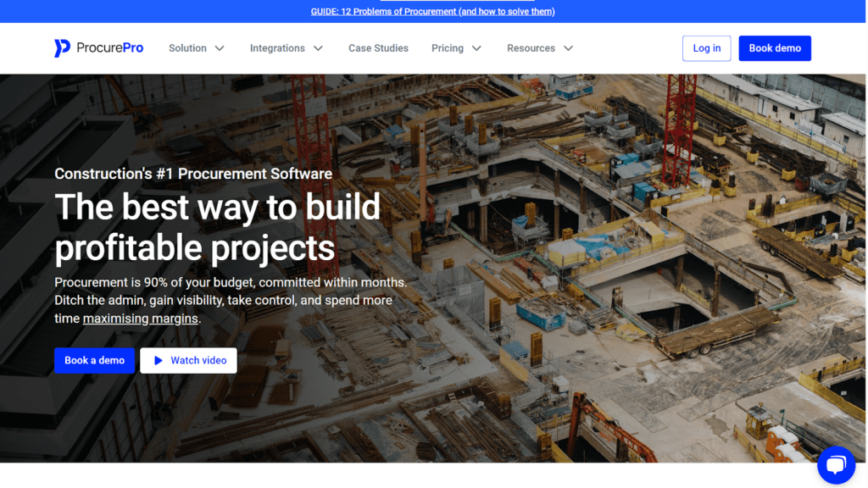This screenshot has width=868, height=488.
Task: Click the blue Book demo button
Action: tap(774, 48)
